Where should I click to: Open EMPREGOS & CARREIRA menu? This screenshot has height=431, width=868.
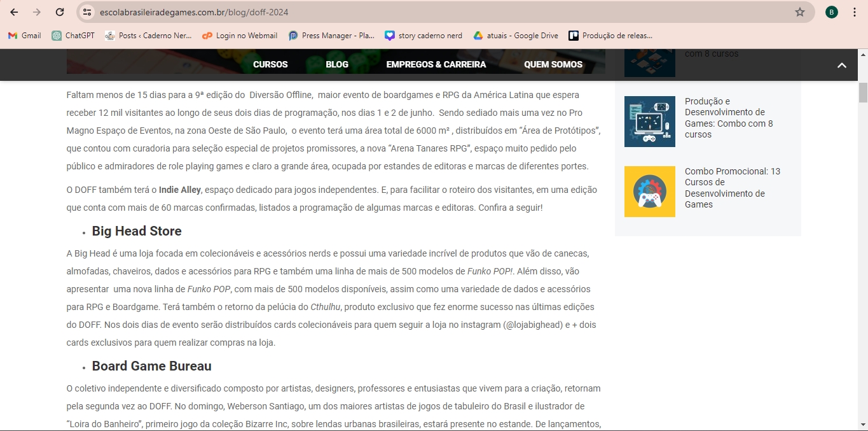click(436, 64)
